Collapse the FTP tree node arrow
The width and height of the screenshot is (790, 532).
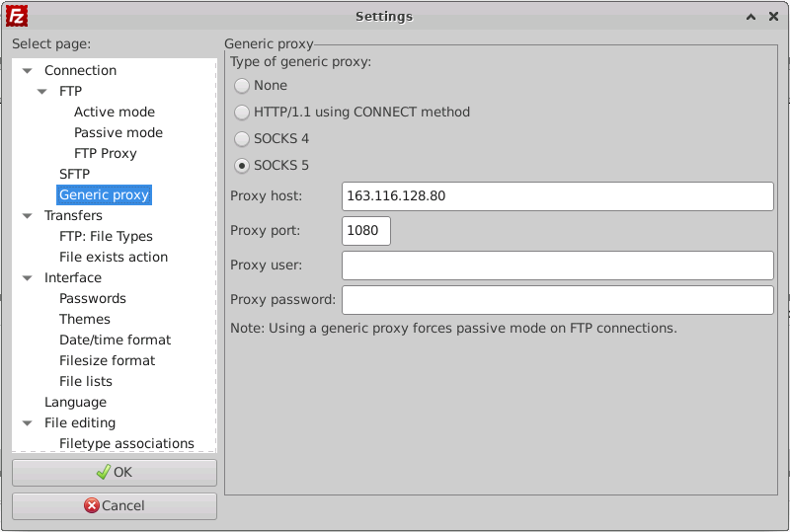[41, 92]
